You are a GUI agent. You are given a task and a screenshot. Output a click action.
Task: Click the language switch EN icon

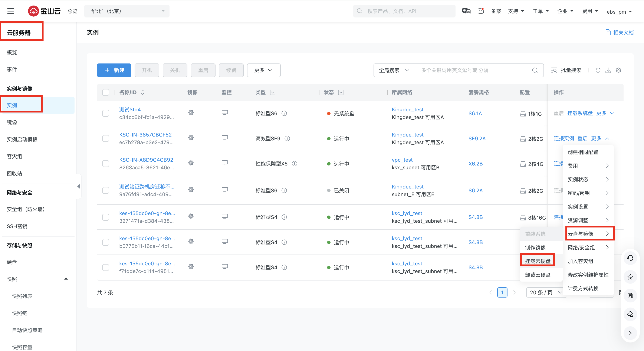(466, 11)
